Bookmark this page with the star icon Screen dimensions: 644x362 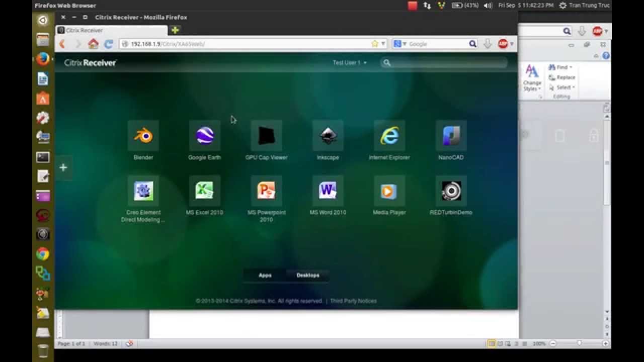pyautogui.click(x=375, y=44)
